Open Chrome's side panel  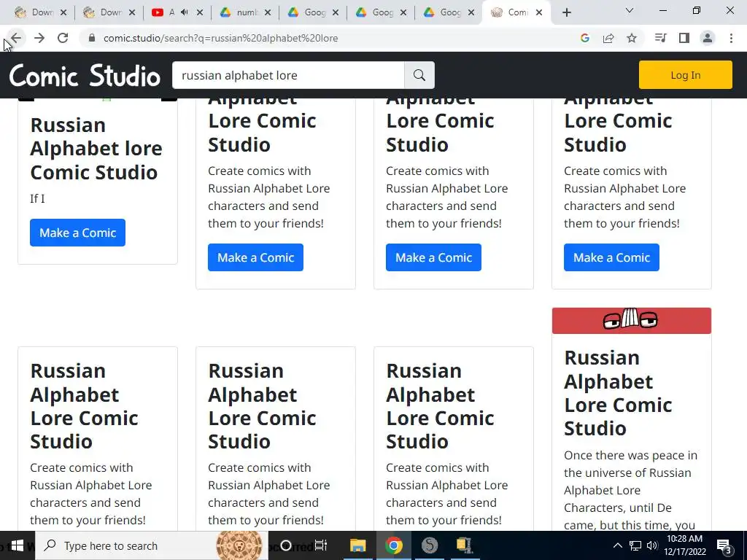pos(684,38)
